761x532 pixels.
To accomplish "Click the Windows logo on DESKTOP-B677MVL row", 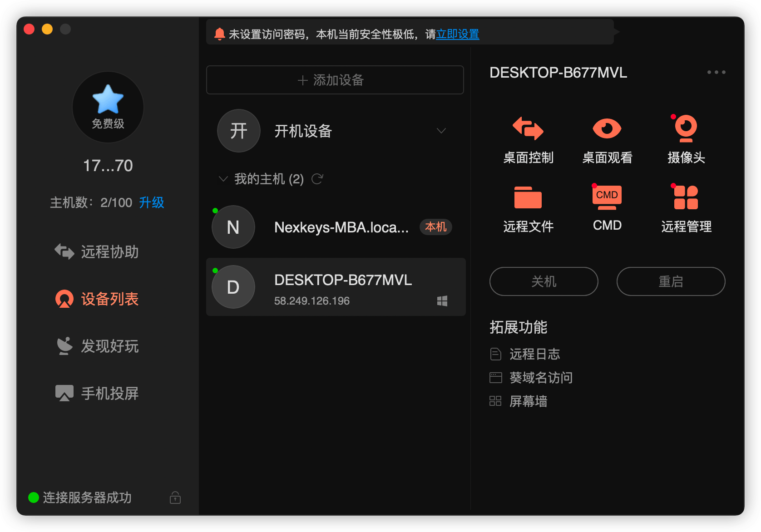I will pyautogui.click(x=442, y=301).
